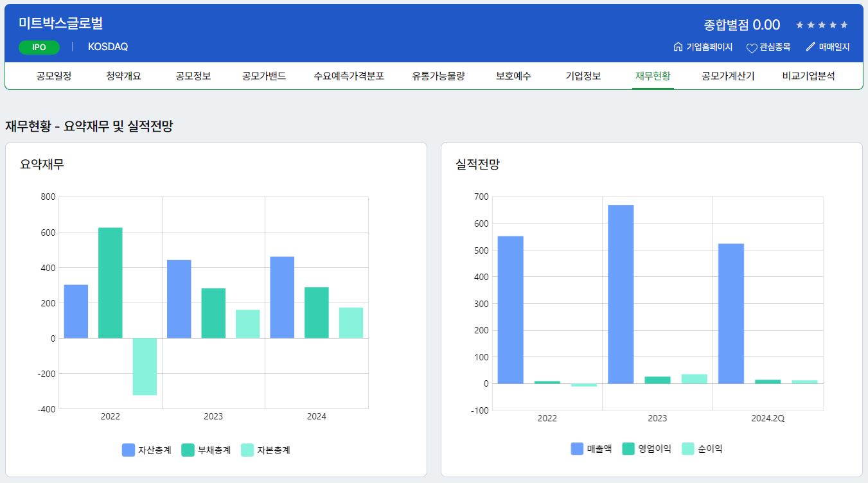This screenshot has height=483, width=868.
Task: Click the green IPO badge
Action: 39,47
